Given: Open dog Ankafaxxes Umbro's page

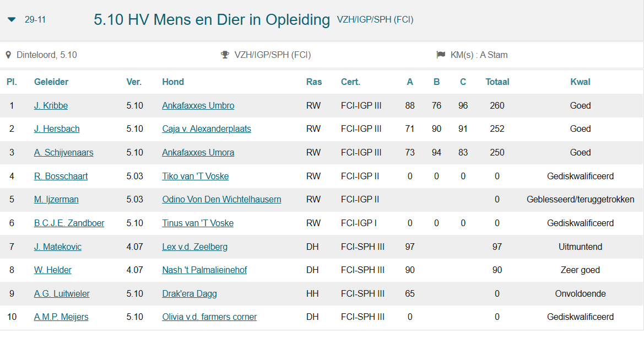Looking at the screenshot, I should coord(198,106).
